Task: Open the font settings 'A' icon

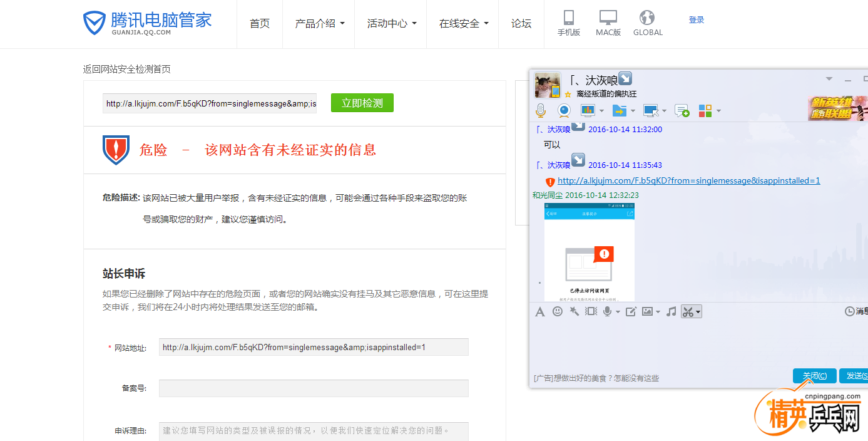Action: pos(540,311)
